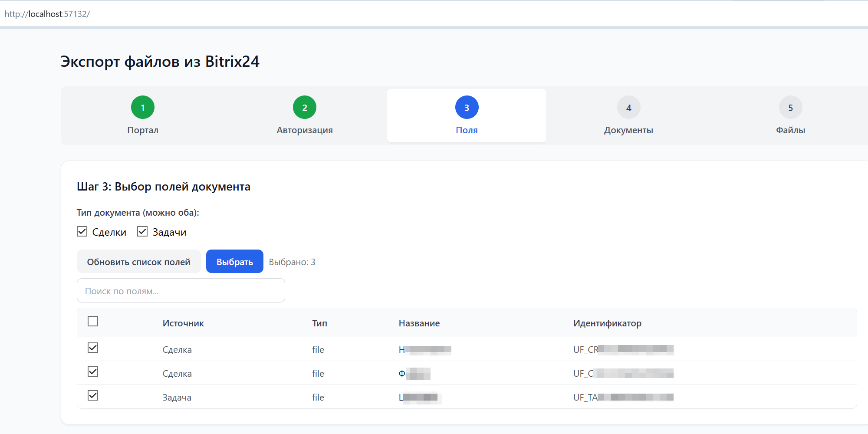Click the green step 2 circle
The image size is (868, 434).
click(x=305, y=108)
